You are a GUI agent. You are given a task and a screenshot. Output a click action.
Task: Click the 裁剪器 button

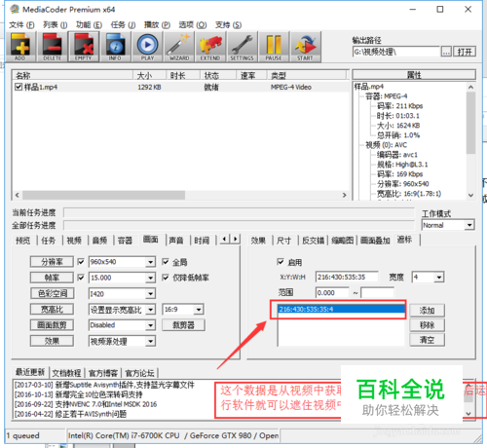(x=183, y=325)
